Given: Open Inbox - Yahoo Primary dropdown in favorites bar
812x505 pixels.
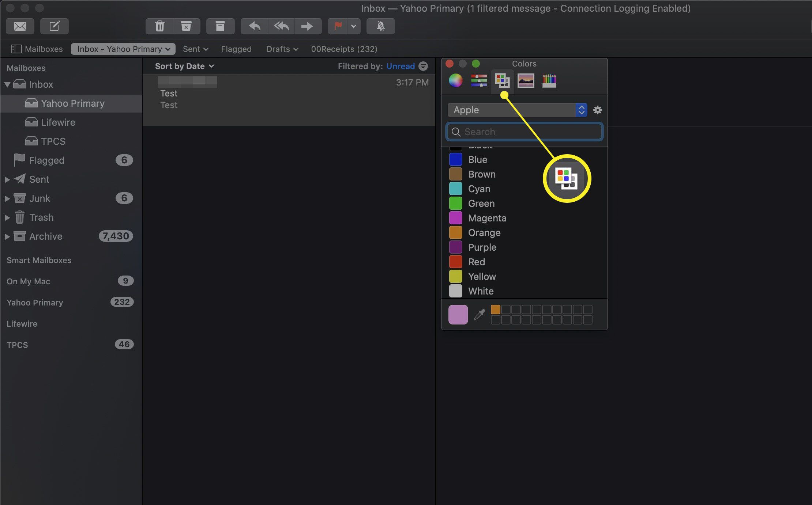Looking at the screenshot, I should 123,49.
